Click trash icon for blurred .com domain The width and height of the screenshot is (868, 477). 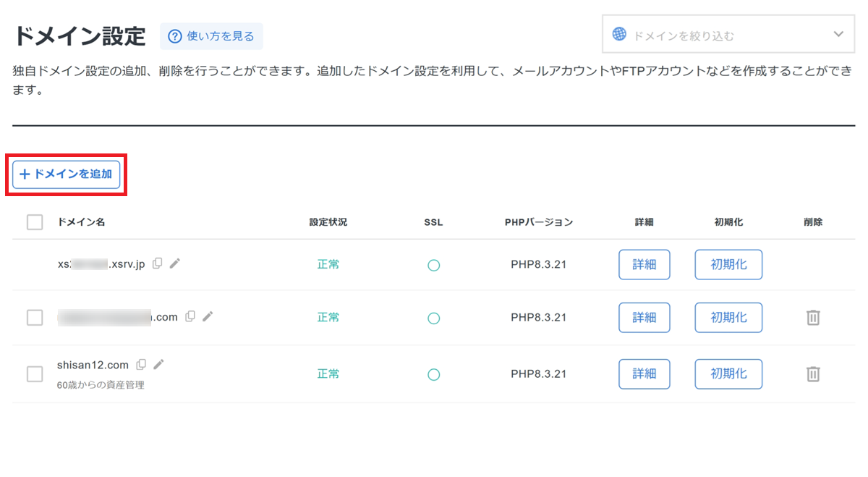point(813,318)
